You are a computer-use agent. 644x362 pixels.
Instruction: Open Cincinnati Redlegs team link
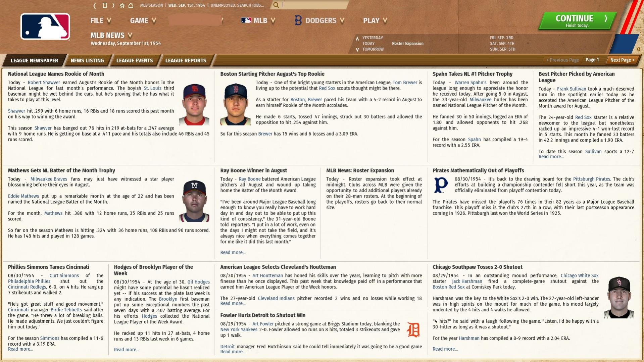pyautogui.click(x=27, y=287)
